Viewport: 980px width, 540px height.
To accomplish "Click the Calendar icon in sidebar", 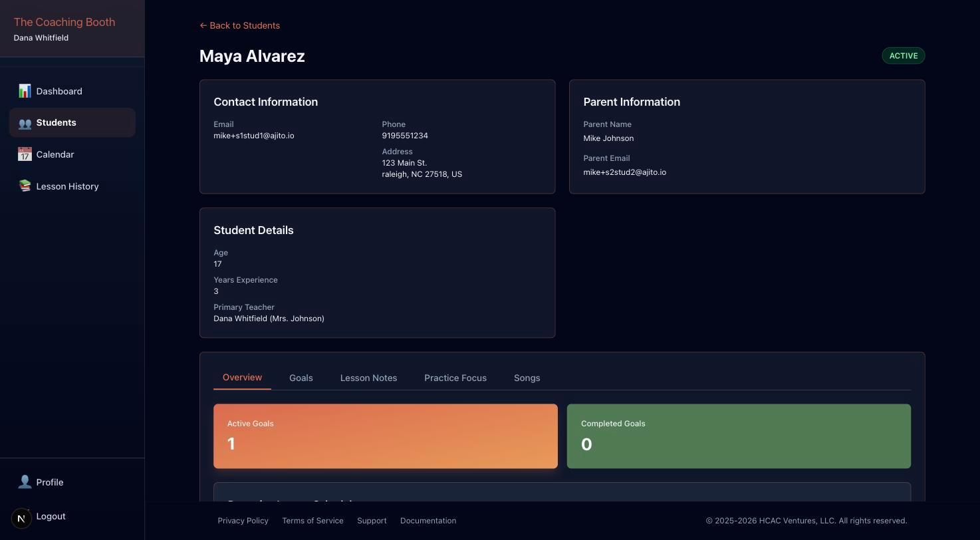I will click(25, 154).
